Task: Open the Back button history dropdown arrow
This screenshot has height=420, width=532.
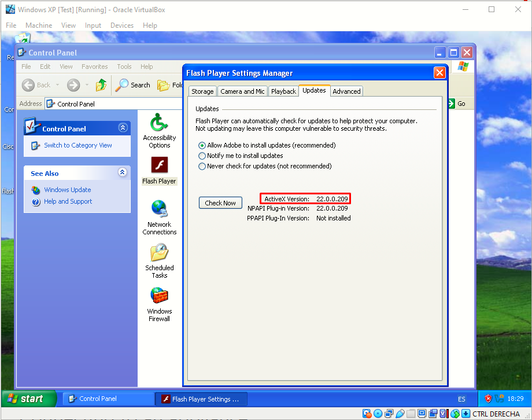Action: [58, 85]
